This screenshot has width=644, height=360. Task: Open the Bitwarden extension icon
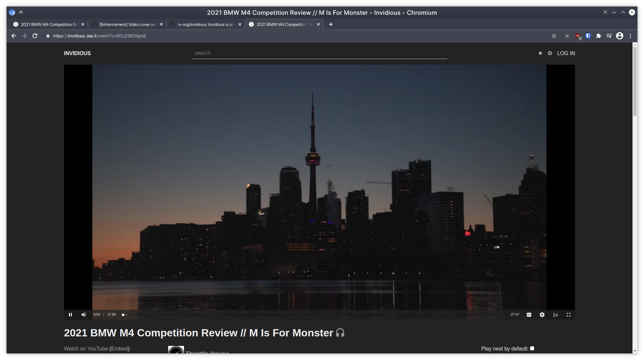[588, 36]
